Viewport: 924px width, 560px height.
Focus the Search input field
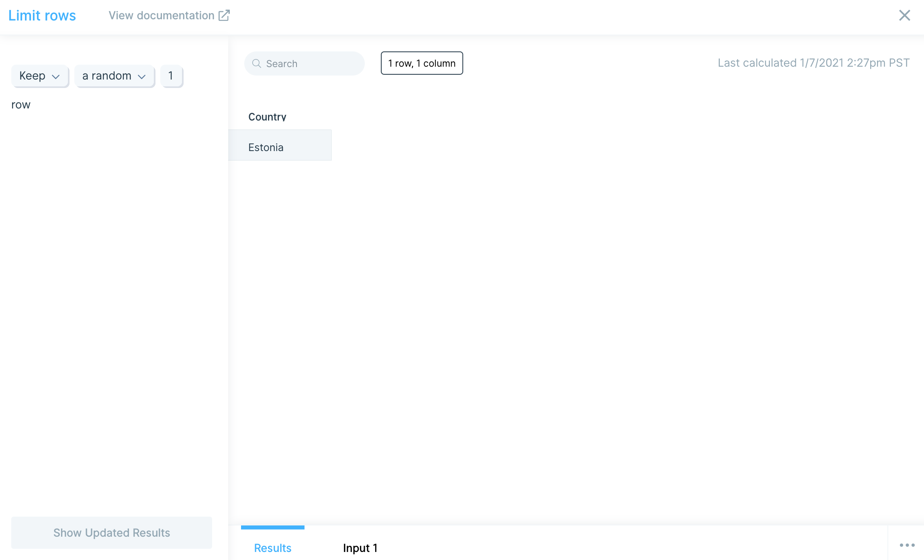point(311,63)
